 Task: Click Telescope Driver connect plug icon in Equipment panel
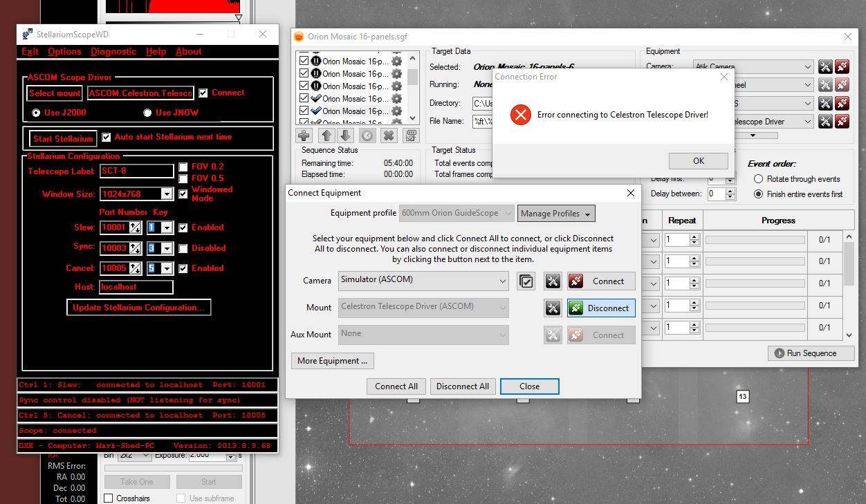842,122
